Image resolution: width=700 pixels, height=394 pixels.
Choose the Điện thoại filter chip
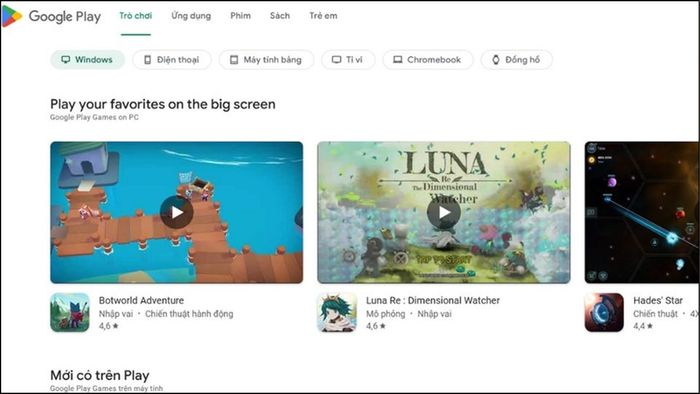[172, 60]
